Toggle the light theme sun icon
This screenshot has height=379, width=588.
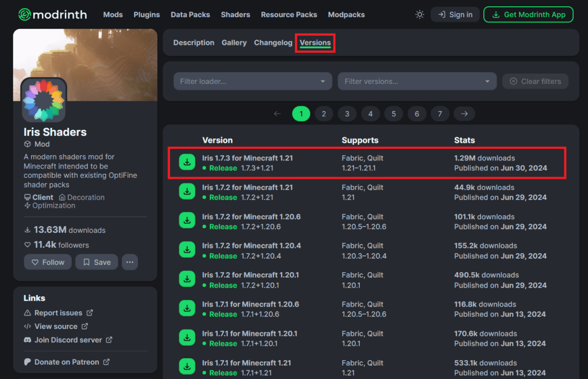(420, 14)
